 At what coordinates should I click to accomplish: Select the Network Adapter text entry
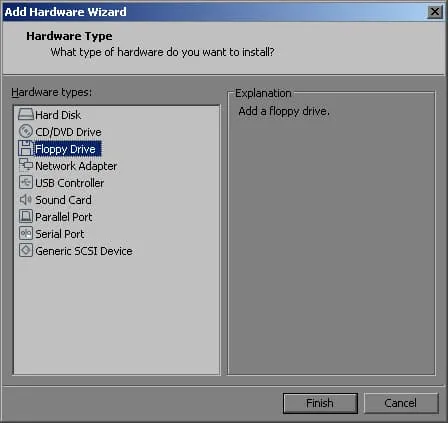coord(76,166)
